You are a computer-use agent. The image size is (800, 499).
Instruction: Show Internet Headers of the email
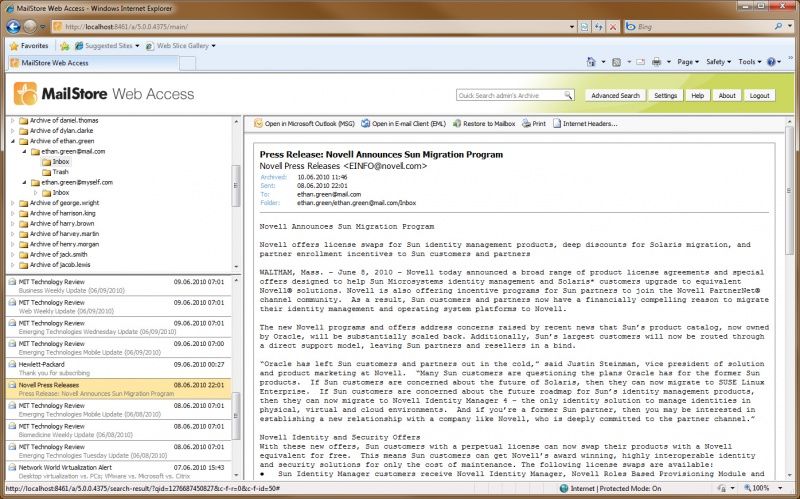(585, 123)
